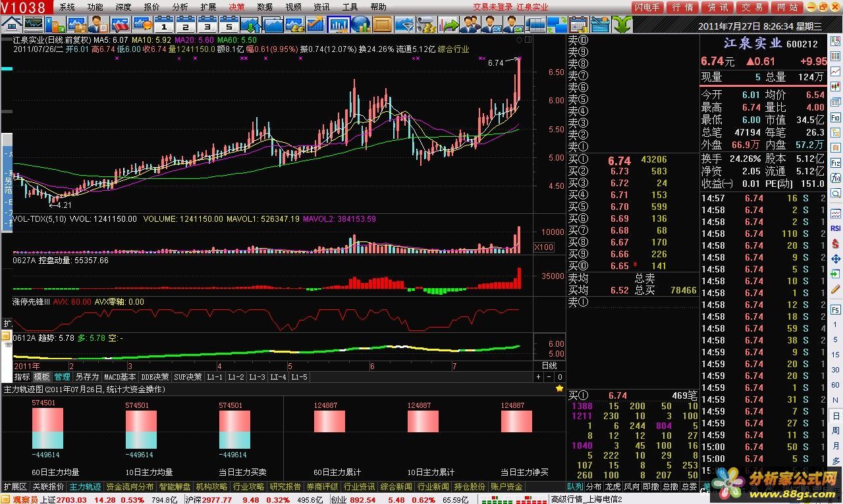Open the RSI indicator sidebar icon
The height and width of the screenshot is (504, 843).
tap(835, 228)
